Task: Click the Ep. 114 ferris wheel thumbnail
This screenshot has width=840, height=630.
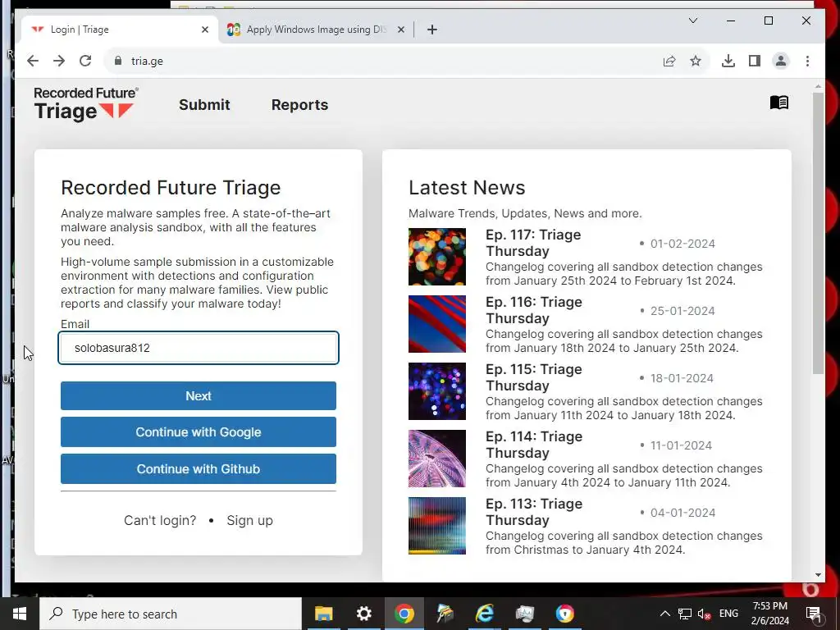Action: (x=437, y=459)
